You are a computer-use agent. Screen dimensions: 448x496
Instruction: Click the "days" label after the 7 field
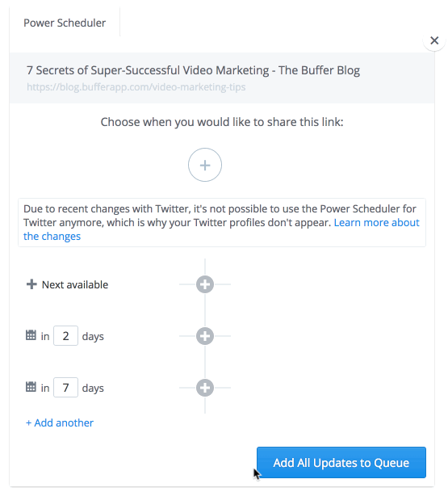[93, 388]
